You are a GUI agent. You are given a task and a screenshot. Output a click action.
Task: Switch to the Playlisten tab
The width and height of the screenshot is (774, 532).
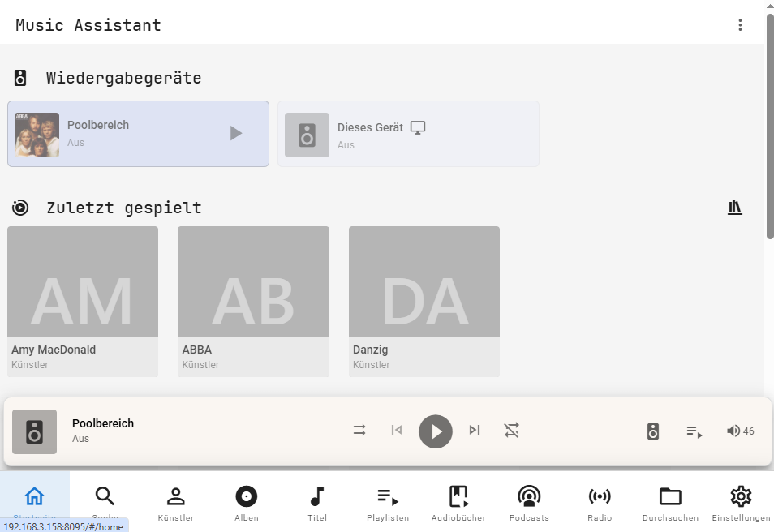(x=388, y=503)
